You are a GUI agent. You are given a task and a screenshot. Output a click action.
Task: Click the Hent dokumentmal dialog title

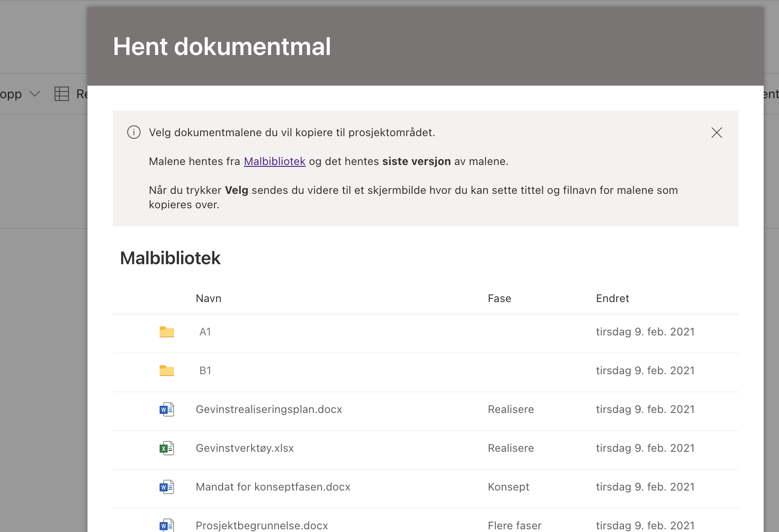tap(222, 46)
